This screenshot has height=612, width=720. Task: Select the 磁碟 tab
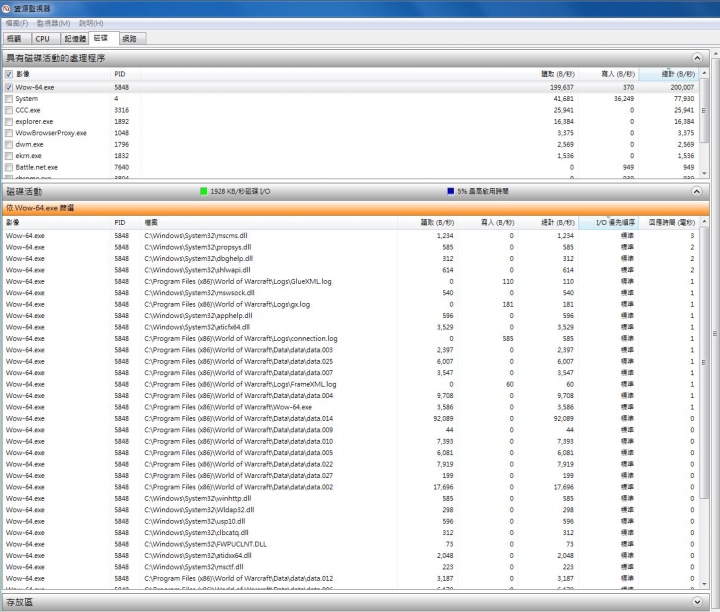103,38
